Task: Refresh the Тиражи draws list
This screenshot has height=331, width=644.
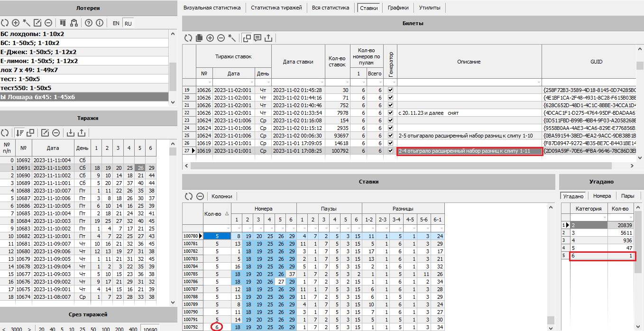Action: tap(5, 133)
